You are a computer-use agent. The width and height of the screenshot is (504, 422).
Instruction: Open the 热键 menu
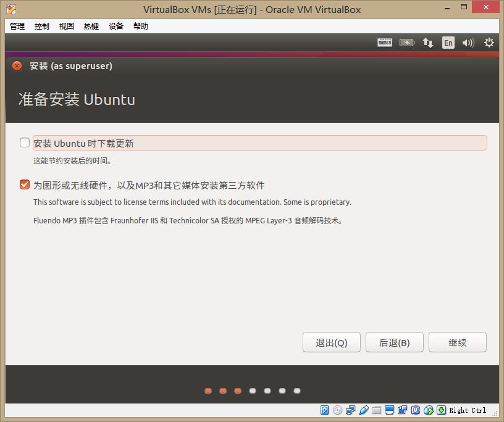point(91,27)
